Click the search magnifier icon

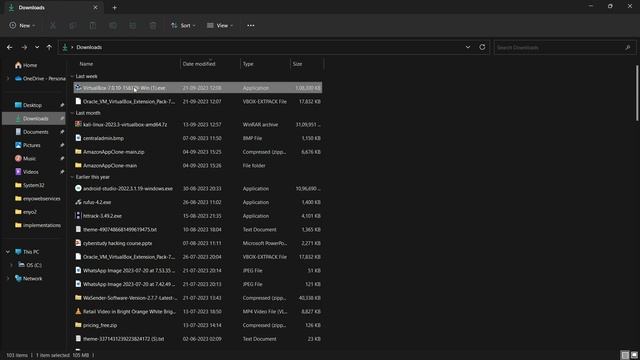pyautogui.click(x=628, y=47)
